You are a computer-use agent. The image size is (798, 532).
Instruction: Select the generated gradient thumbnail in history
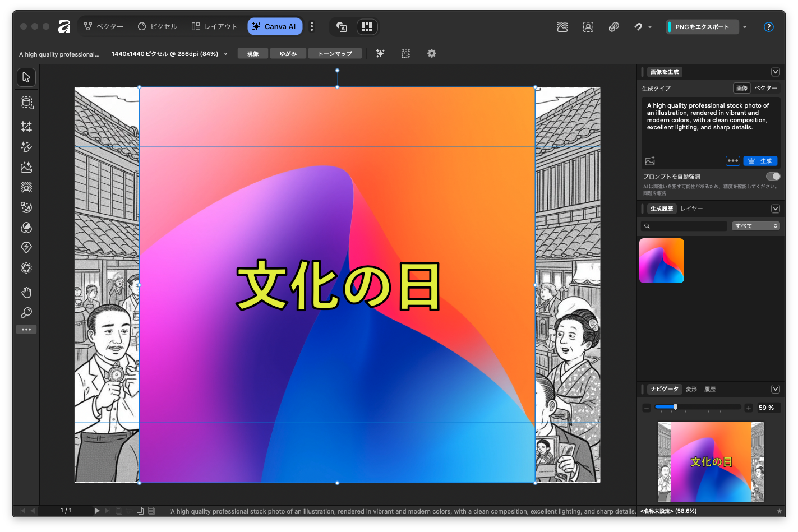point(662,261)
